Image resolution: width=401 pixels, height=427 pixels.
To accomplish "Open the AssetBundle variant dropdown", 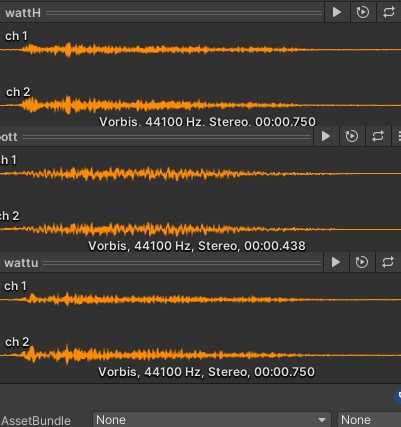I will [369, 420].
